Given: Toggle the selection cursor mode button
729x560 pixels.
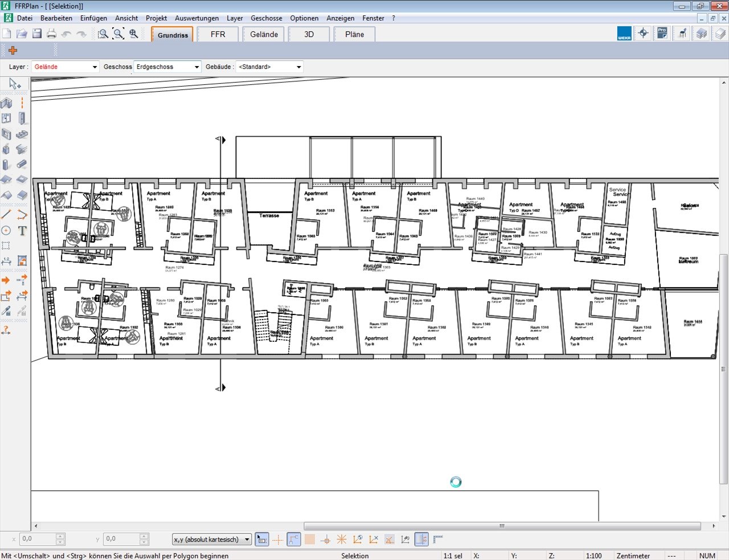Looking at the screenshot, I should [262, 539].
